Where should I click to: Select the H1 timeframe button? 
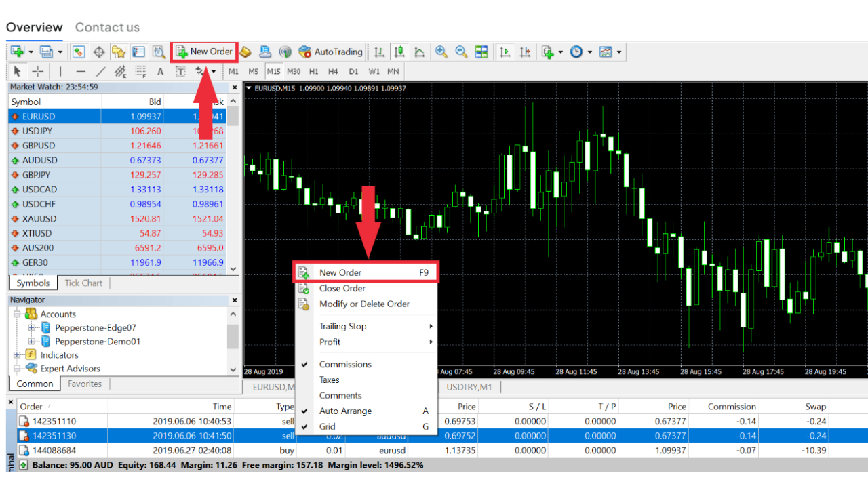click(x=314, y=71)
